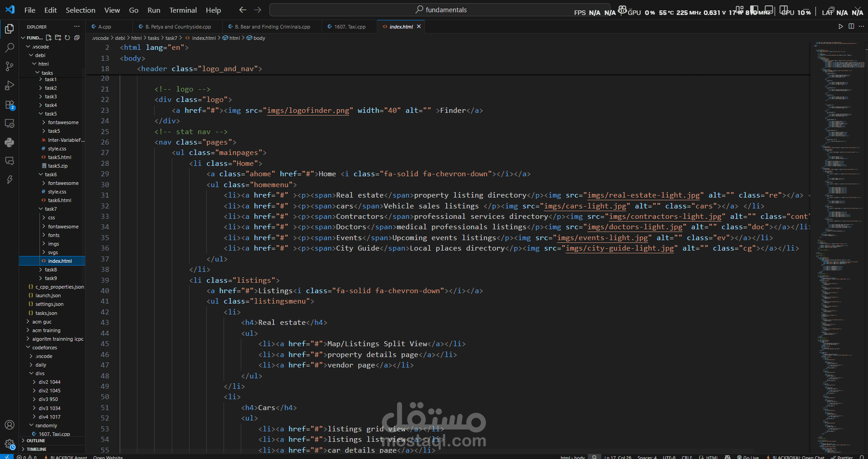Screen dimensions: 868x459
Task: Open the chat bubbles view in activity bar
Action: (x=9, y=161)
